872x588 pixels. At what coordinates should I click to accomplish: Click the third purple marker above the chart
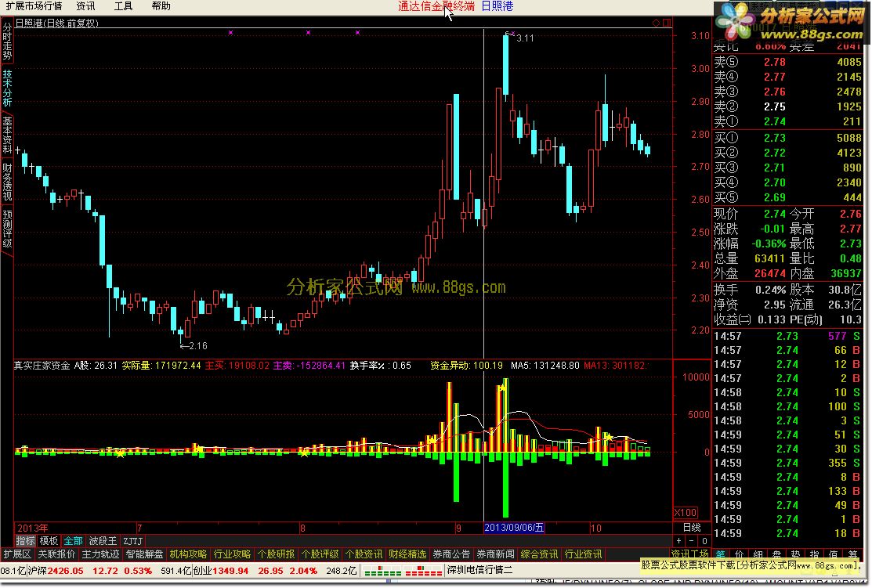pyautogui.click(x=357, y=33)
